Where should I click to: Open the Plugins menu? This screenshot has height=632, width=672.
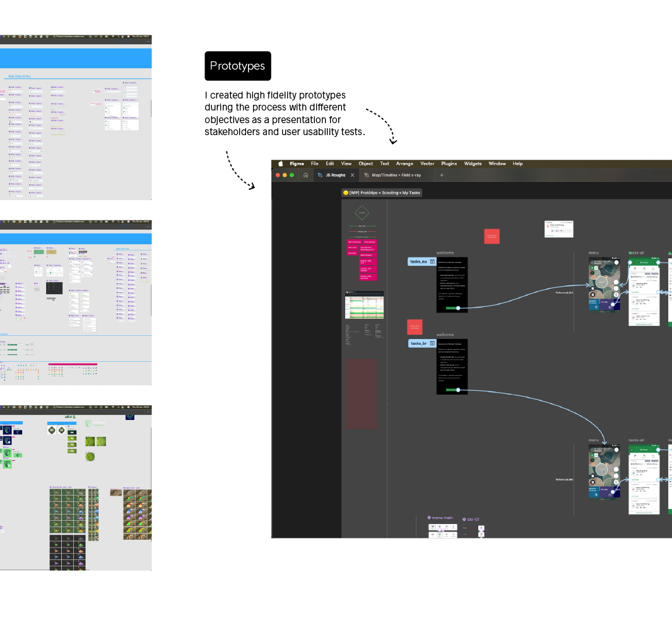coord(449,164)
